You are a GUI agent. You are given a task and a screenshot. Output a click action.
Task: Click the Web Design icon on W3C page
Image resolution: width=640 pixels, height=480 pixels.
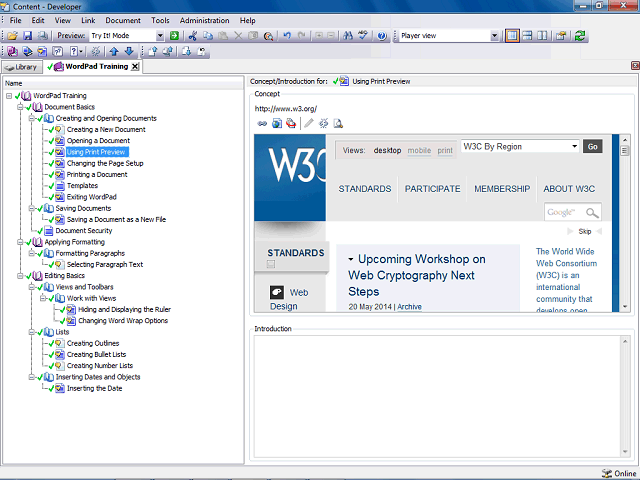point(277,292)
